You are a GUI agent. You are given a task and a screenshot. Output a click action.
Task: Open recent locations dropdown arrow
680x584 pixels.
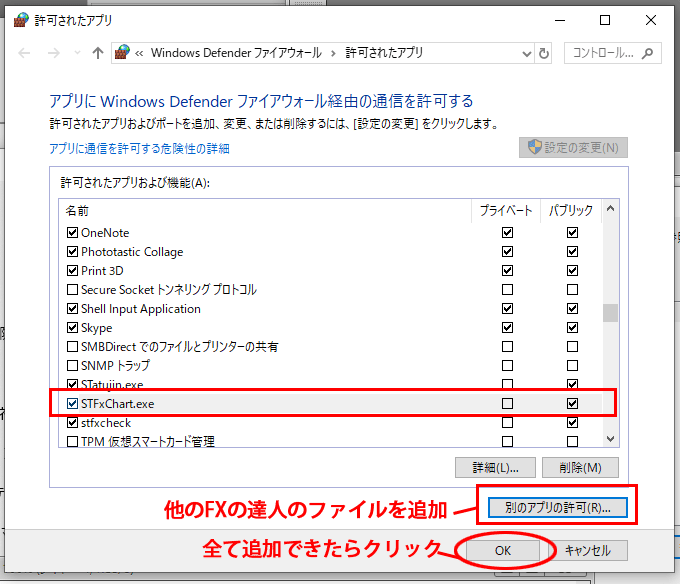click(x=77, y=53)
